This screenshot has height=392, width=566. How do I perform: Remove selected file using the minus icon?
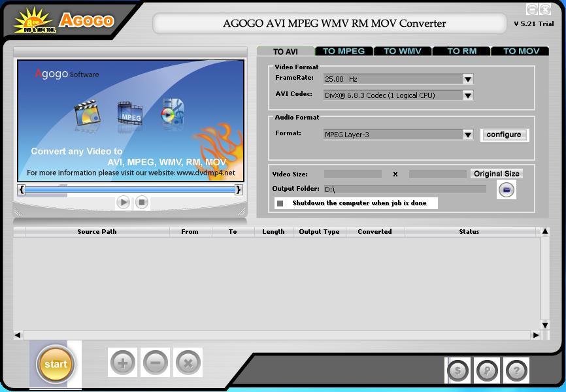pos(156,362)
